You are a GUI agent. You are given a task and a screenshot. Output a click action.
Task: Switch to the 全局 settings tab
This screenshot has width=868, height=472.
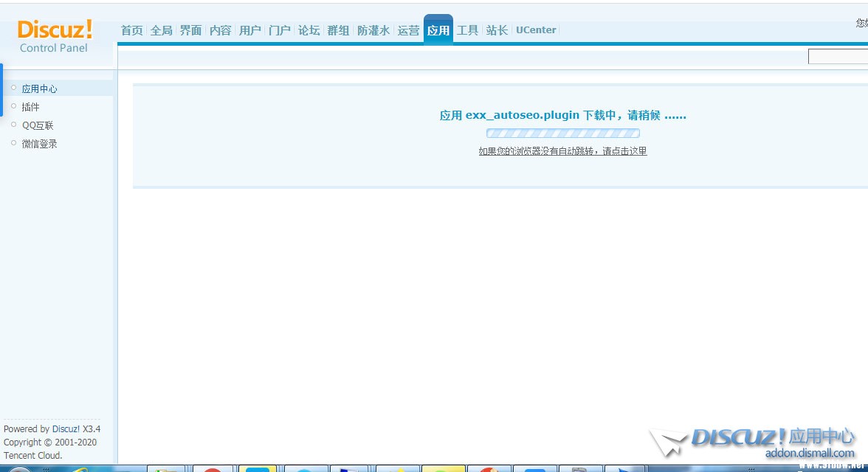(x=161, y=30)
